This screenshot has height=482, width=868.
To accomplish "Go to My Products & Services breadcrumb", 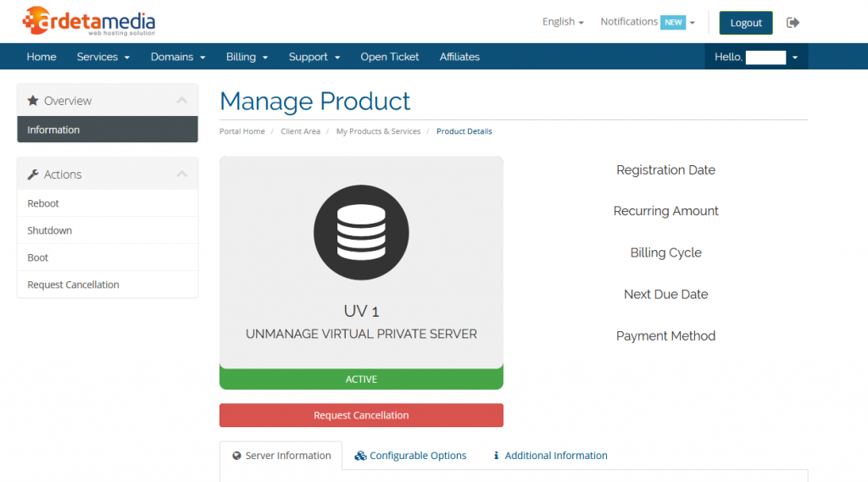I will [x=378, y=131].
